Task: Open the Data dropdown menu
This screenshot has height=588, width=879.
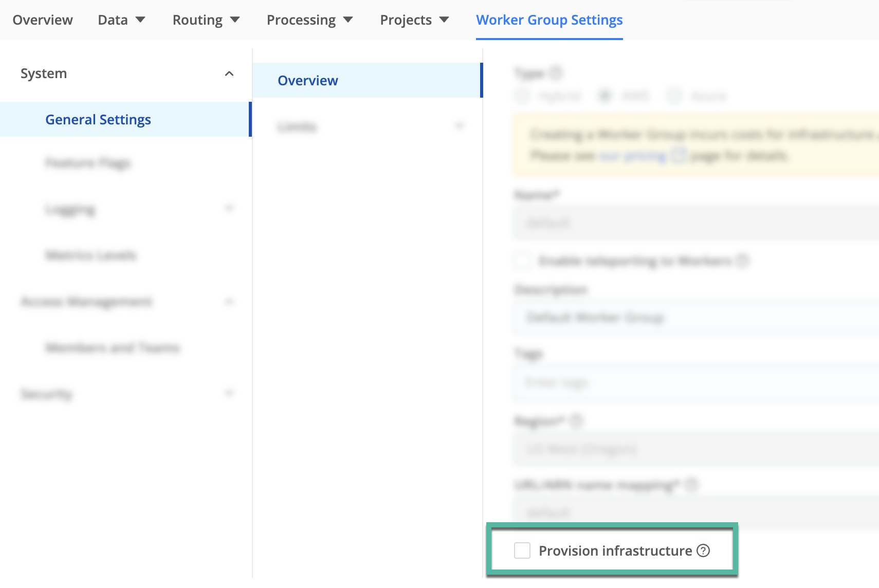Action: tap(121, 20)
